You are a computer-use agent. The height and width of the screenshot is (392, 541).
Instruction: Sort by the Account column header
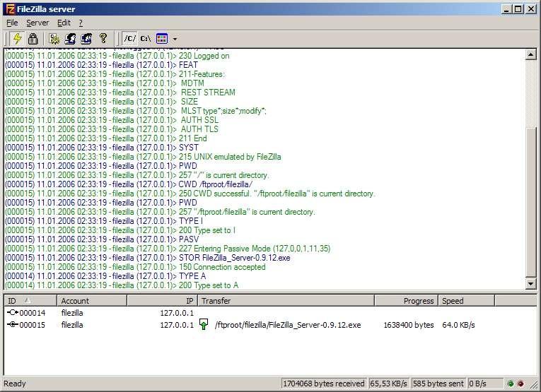92,301
